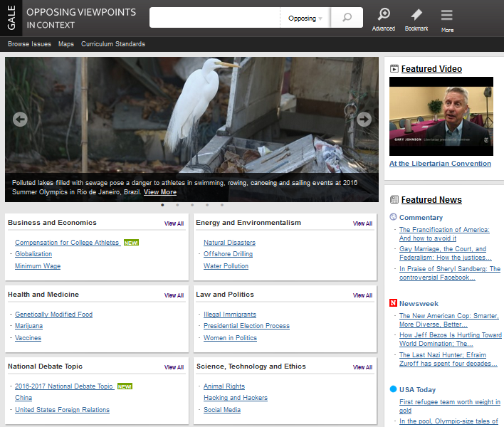Click the Bookmark pin icon
The height and width of the screenshot is (427, 504).
[x=416, y=16]
